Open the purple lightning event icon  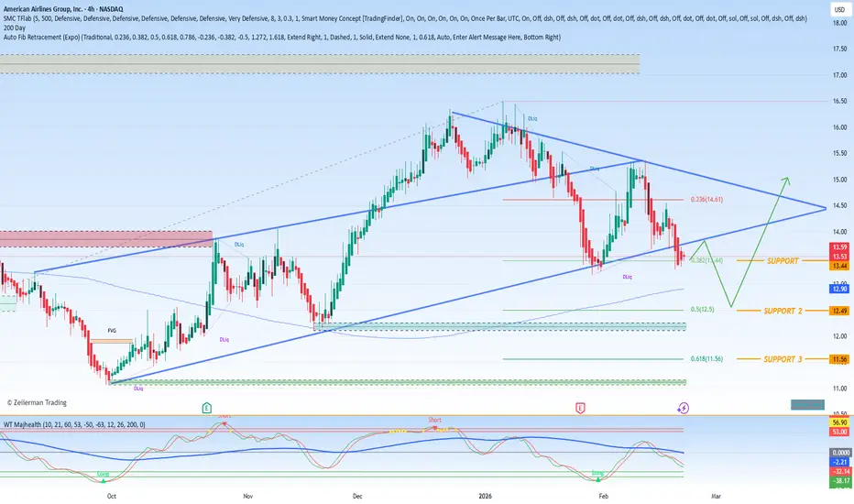(683, 408)
